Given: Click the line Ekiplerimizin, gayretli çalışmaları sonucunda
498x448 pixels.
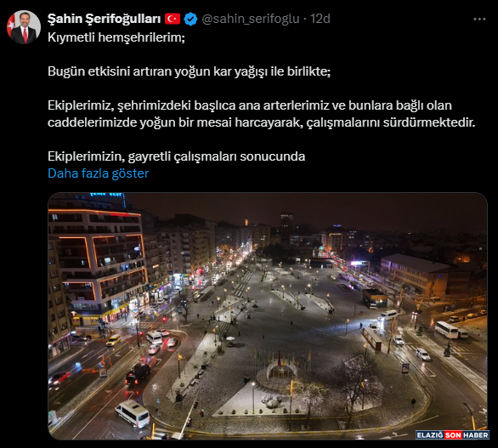Looking at the screenshot, I should (176, 156).
